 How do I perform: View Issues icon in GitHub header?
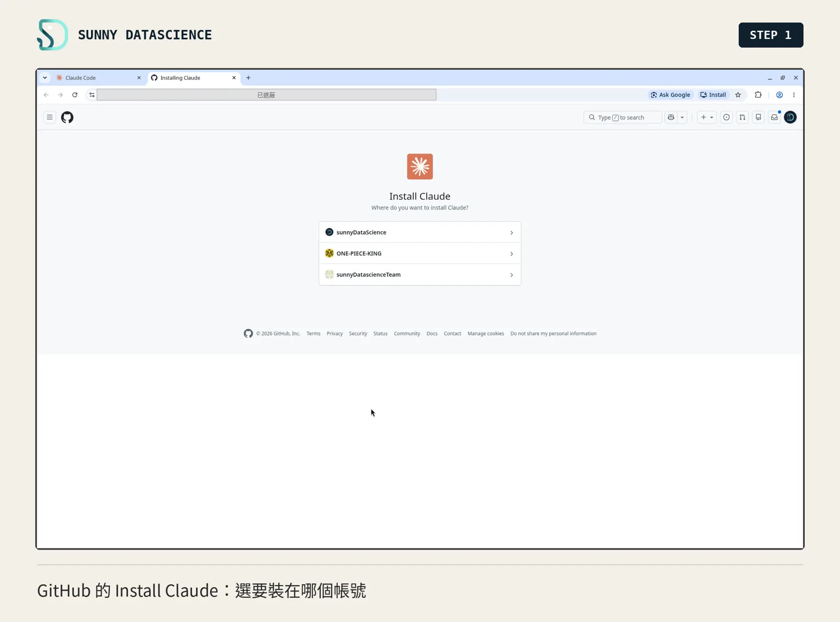pos(727,117)
